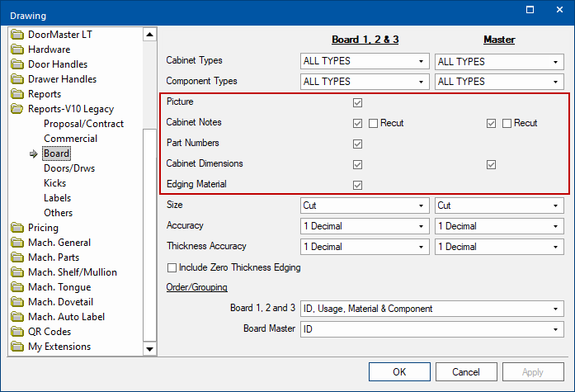Click the Mach. General folder icon
This screenshot has width=575, height=392.
coord(16,243)
